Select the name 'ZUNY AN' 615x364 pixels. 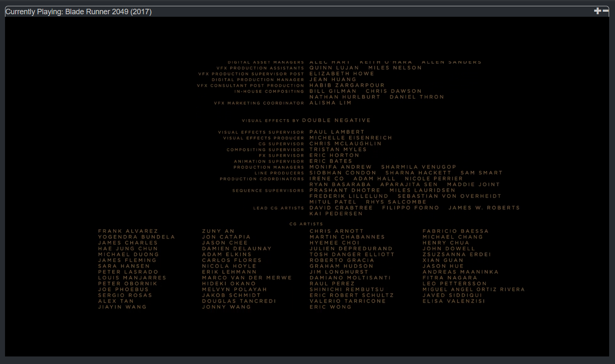coord(218,231)
